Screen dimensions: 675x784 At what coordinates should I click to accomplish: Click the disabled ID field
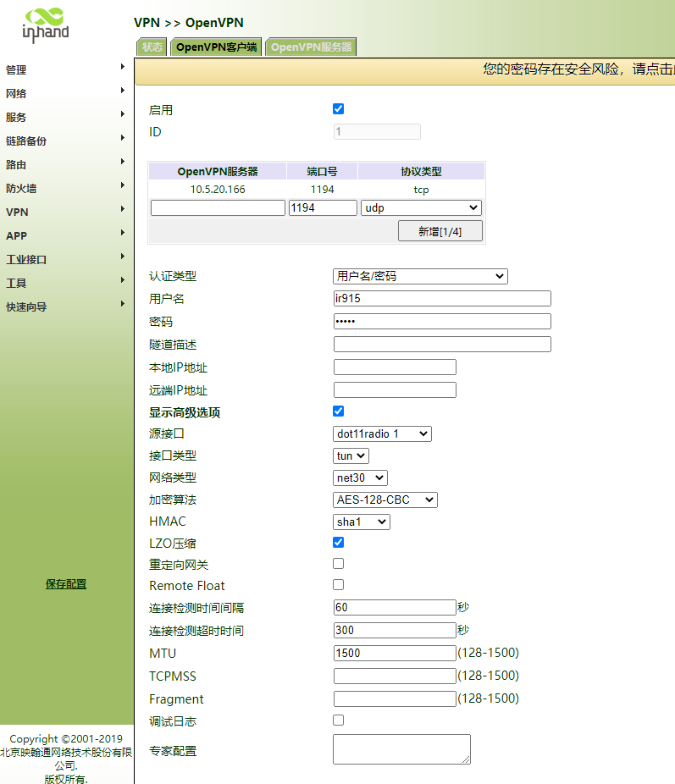[x=377, y=131]
